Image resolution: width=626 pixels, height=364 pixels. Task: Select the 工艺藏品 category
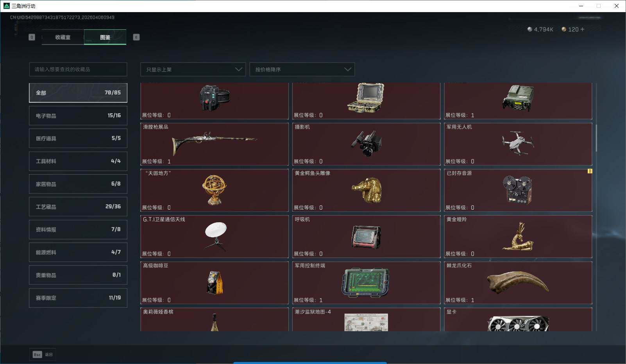pyautogui.click(x=78, y=206)
